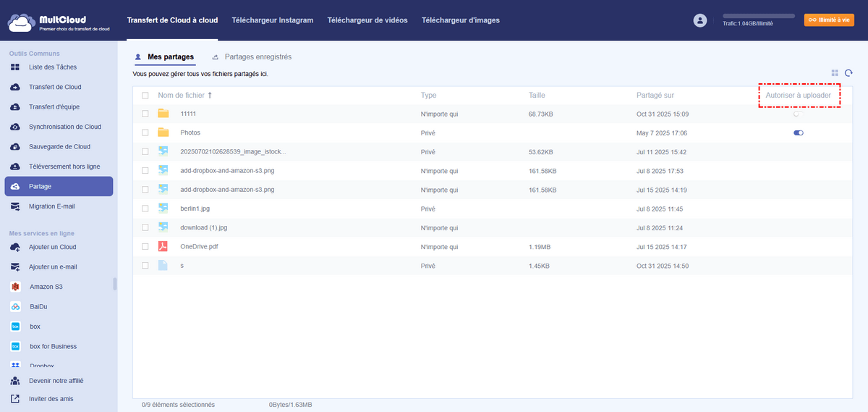
Task: Click the grid view icon
Action: pos(835,73)
